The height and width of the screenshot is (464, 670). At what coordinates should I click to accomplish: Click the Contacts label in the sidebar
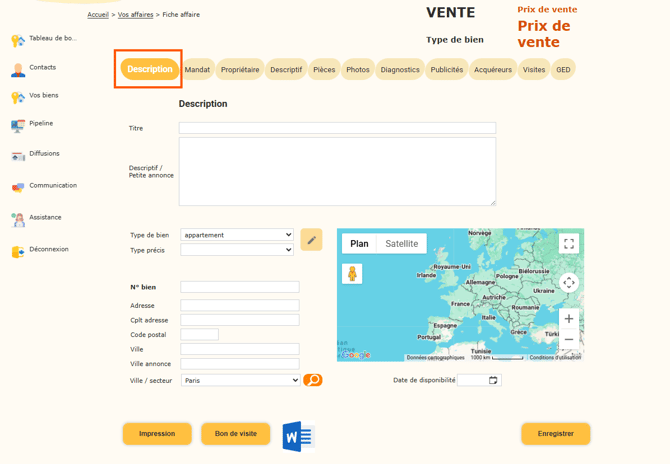(x=43, y=68)
